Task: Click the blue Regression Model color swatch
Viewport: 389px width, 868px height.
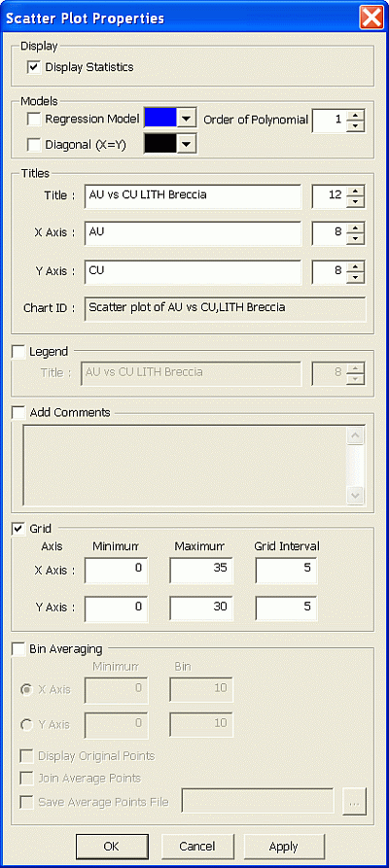Action: coord(161,118)
